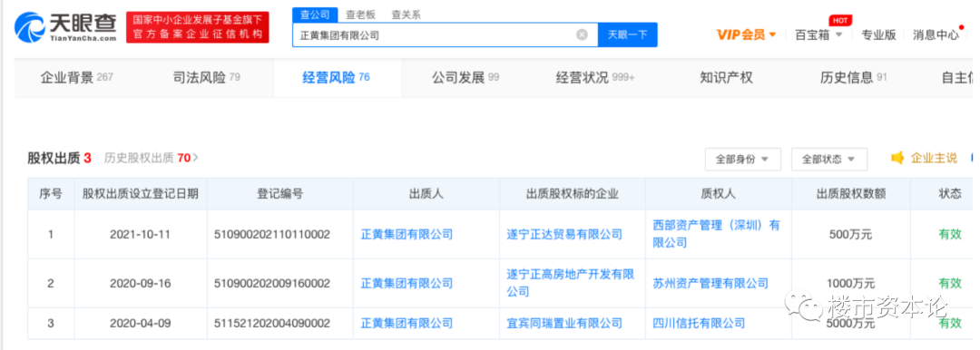Open the 全部状态 filter dropdown
The width and height of the screenshot is (980, 350).
point(828,159)
